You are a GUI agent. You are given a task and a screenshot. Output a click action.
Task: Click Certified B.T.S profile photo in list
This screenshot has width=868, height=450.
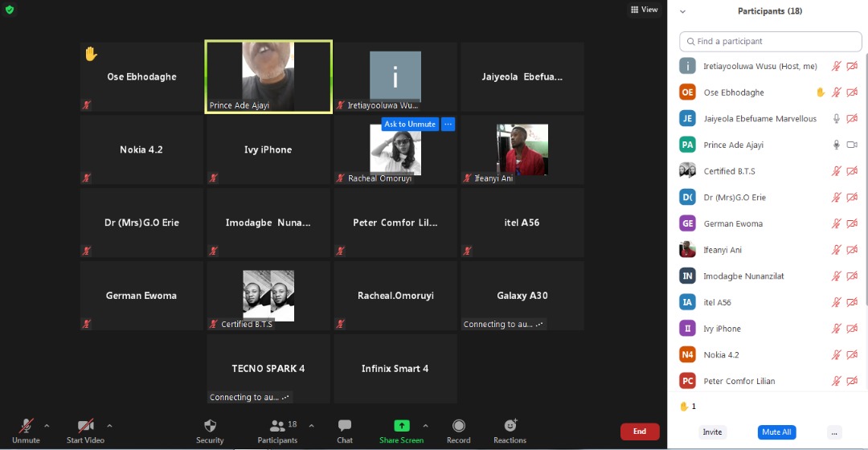click(x=687, y=171)
